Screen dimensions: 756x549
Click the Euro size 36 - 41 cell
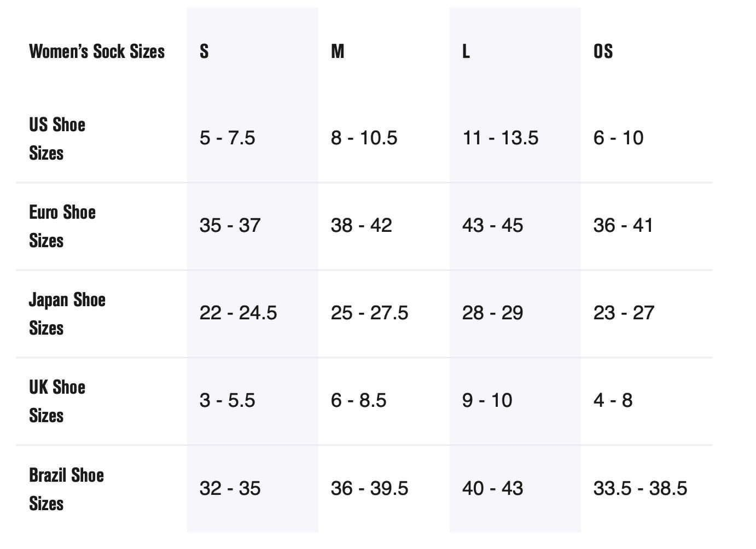[x=623, y=225]
